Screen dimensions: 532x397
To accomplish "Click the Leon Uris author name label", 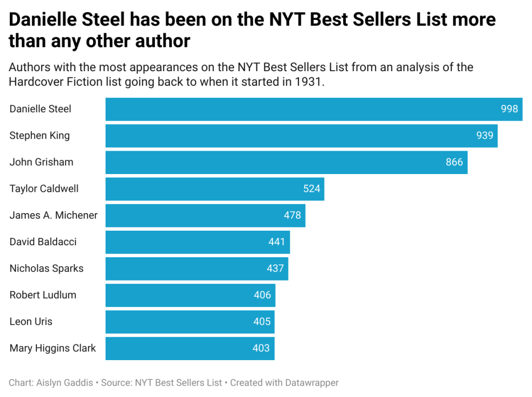I will coord(31,322).
